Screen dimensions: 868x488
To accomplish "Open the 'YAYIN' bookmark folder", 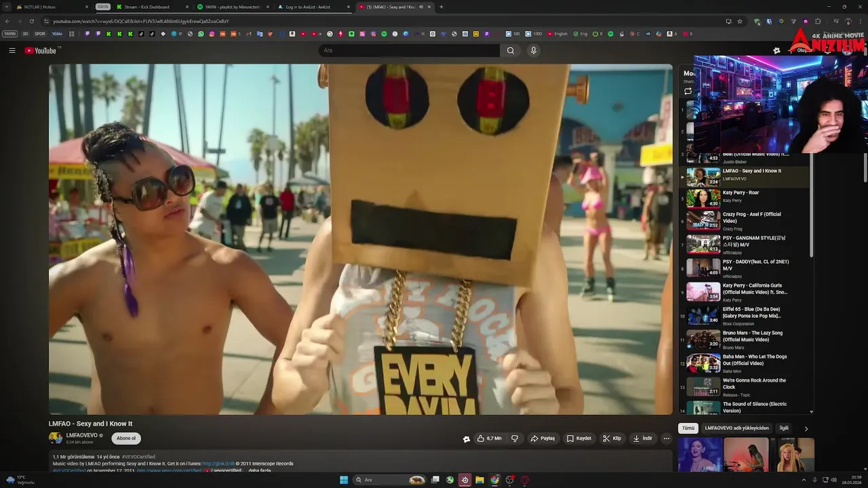I will (x=9, y=34).
